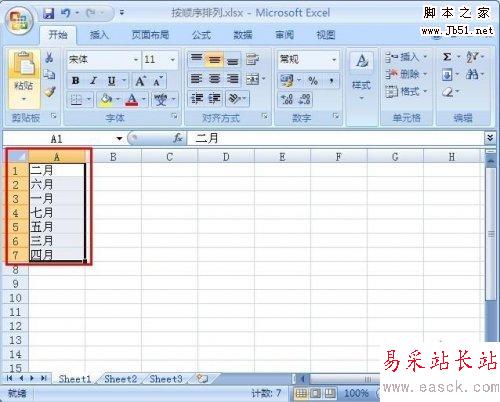The width and height of the screenshot is (500, 402).
Task: Copy the selected cells
Action: point(49,74)
